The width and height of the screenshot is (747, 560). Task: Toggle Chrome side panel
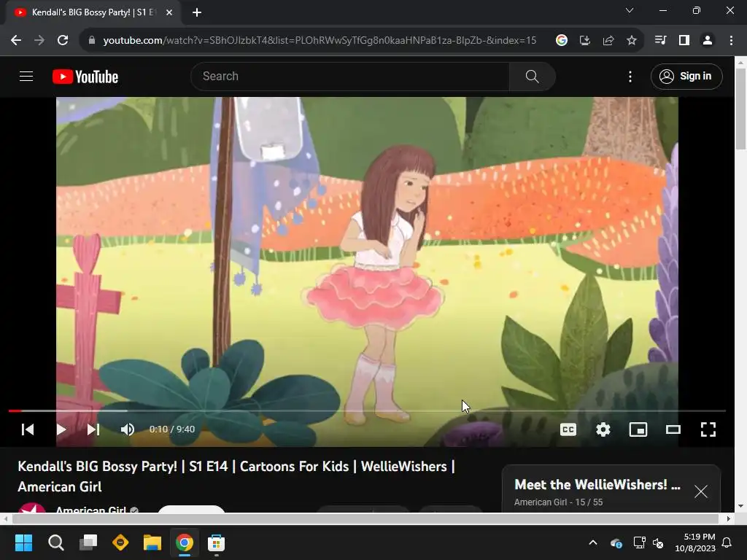pyautogui.click(x=684, y=41)
